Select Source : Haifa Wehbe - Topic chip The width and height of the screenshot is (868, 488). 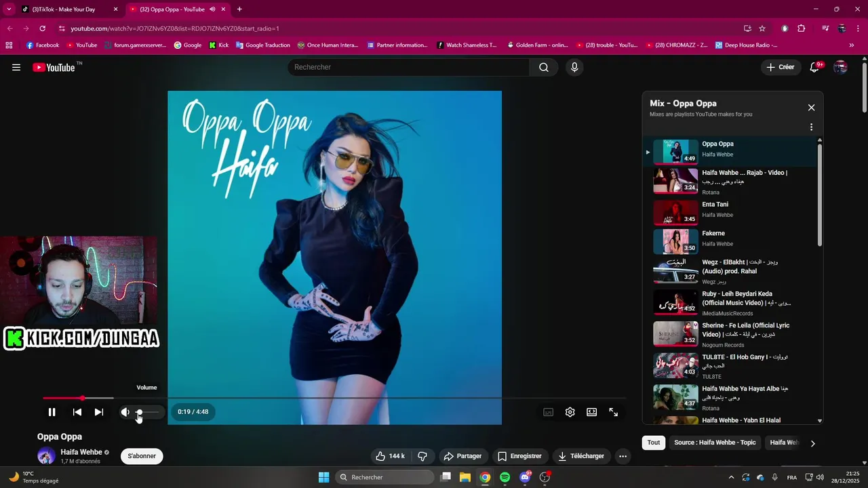click(715, 443)
